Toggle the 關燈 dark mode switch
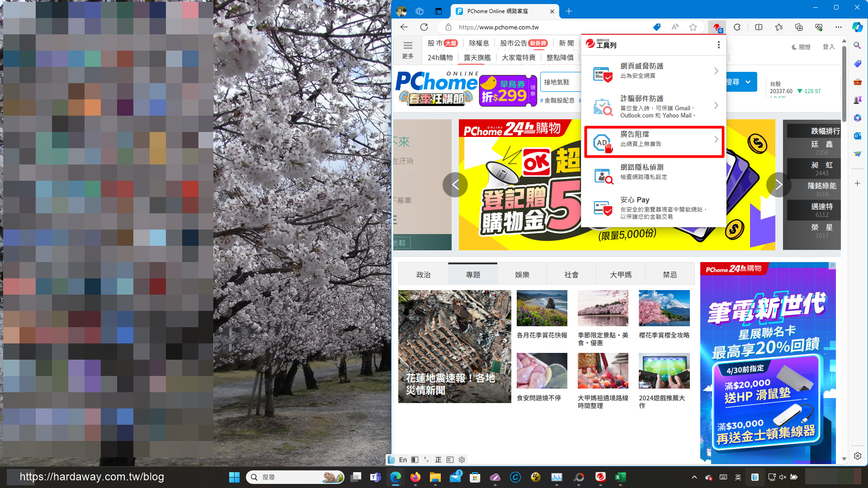Image resolution: width=868 pixels, height=488 pixels. (x=801, y=47)
